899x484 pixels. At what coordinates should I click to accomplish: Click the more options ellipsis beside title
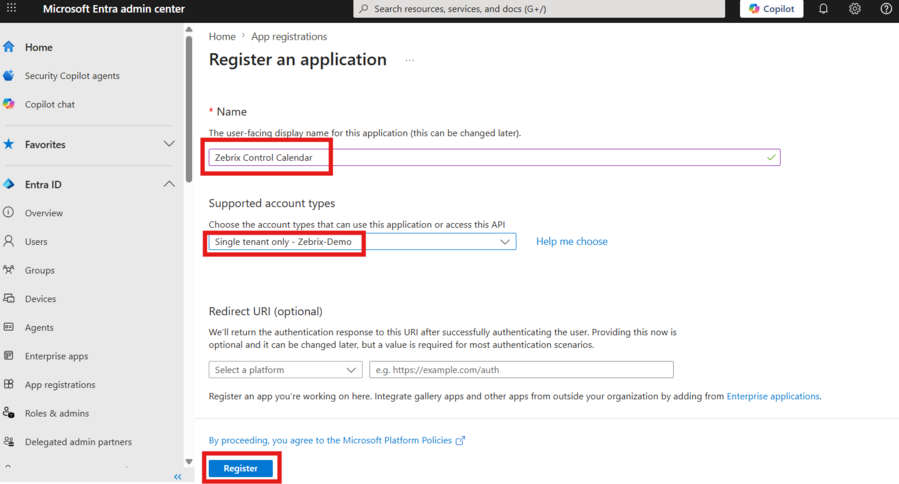click(x=409, y=60)
